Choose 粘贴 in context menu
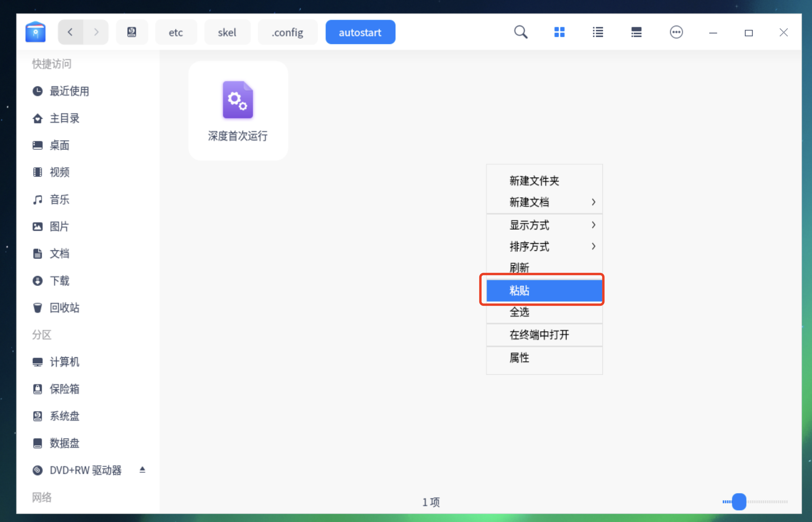The height and width of the screenshot is (522, 812). (544, 290)
